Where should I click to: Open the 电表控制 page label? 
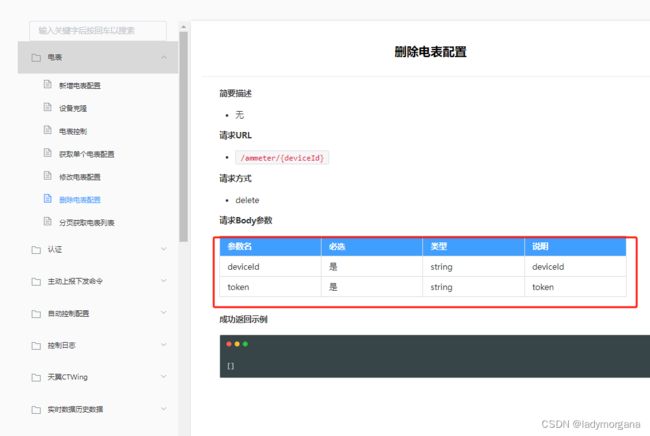coord(73,131)
